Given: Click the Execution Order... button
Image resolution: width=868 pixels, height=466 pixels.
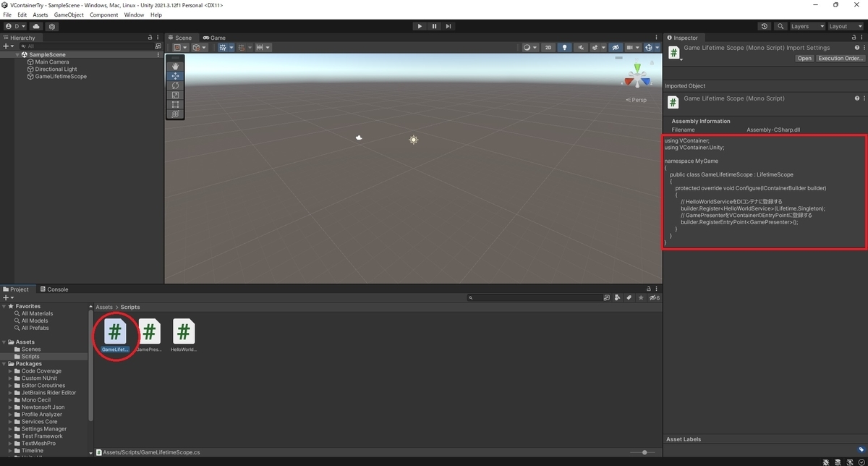Looking at the screenshot, I should click(841, 59).
